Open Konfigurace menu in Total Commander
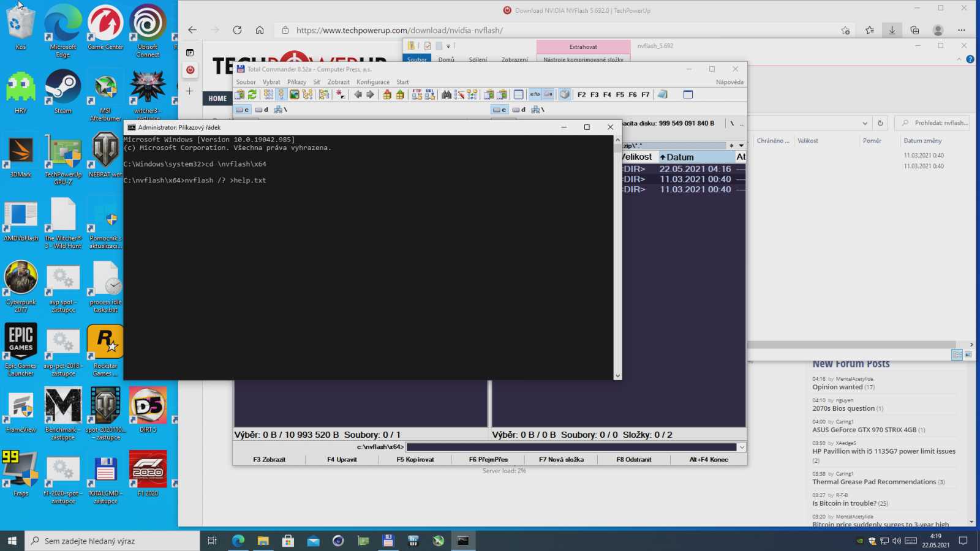 tap(372, 82)
